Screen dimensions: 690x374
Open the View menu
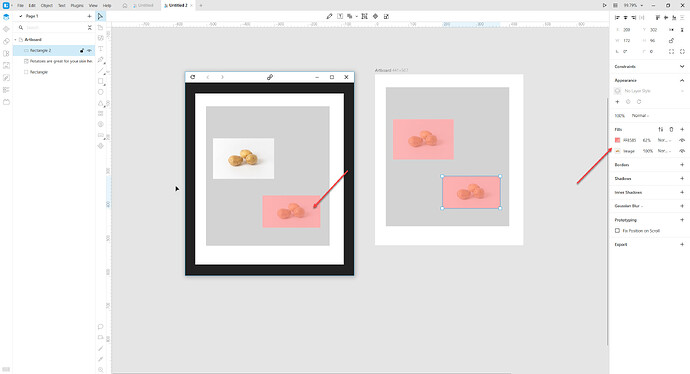[93, 5]
